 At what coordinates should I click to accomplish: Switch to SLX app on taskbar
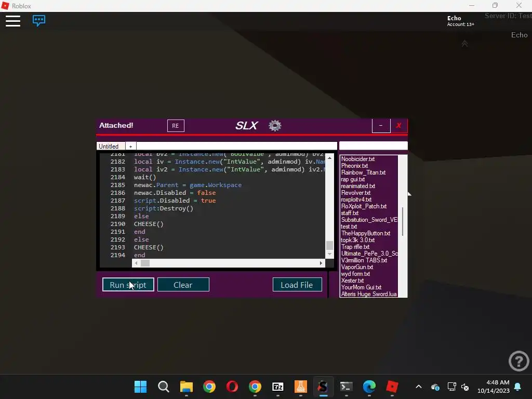pos(323,387)
